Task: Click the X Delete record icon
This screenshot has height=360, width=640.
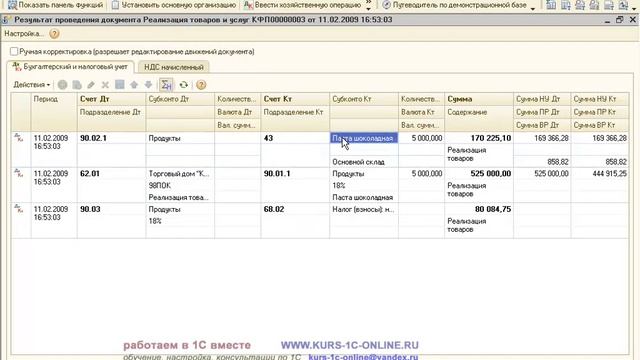Action: coord(105,85)
